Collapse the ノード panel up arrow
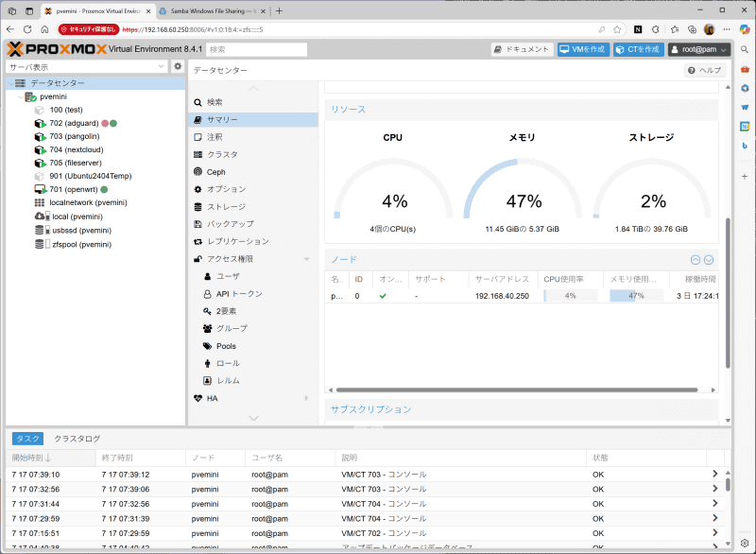 (x=696, y=260)
